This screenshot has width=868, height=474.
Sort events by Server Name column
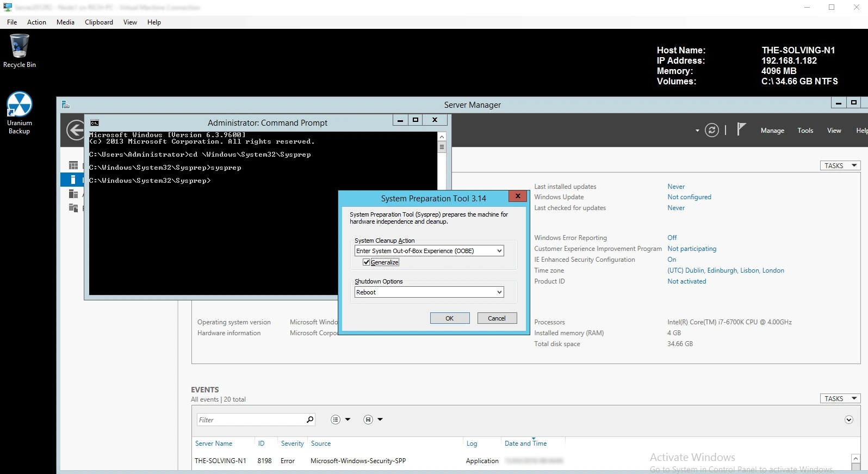(214, 444)
